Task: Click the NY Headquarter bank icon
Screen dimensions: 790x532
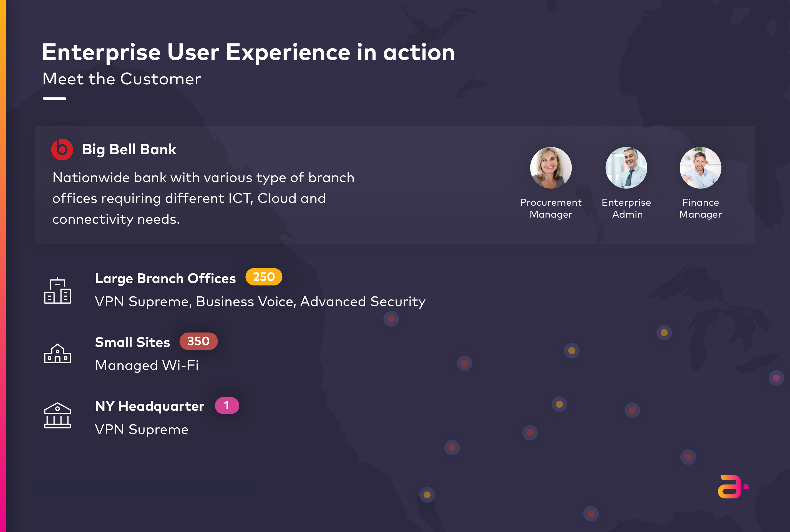Action: tap(57, 415)
